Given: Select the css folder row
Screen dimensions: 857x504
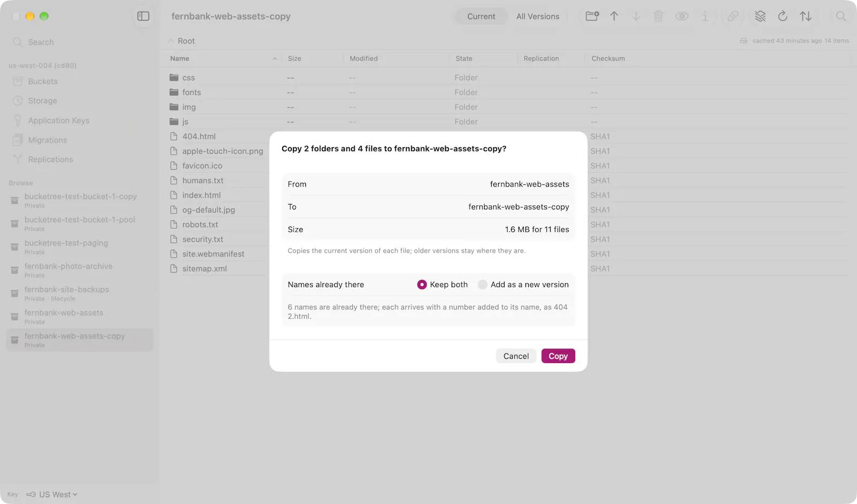Looking at the screenshot, I should click(506, 78).
